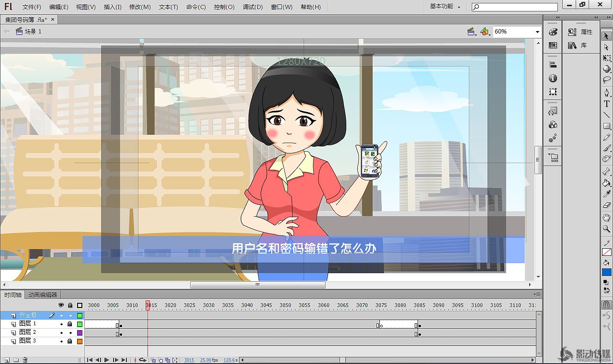The height and width of the screenshot is (364, 613).
Task: Click the blue fill color swatch
Action: (x=607, y=272)
